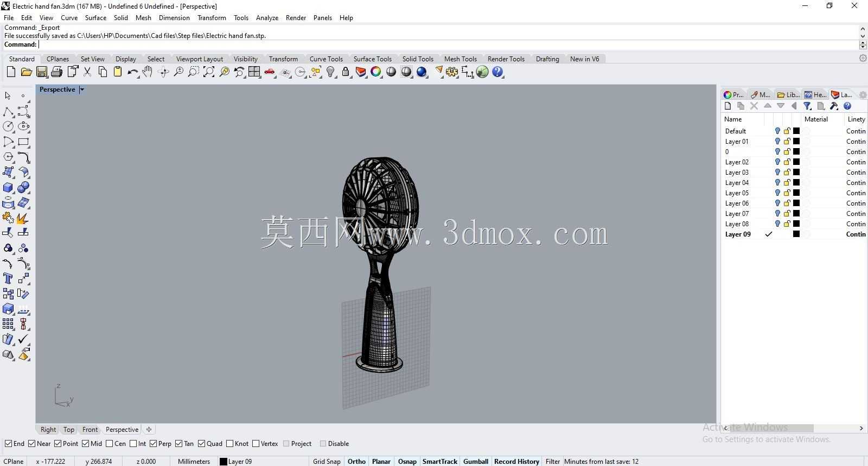The height and width of the screenshot is (466, 868).
Task: Toggle Grid Snap in status bar
Action: (327, 462)
